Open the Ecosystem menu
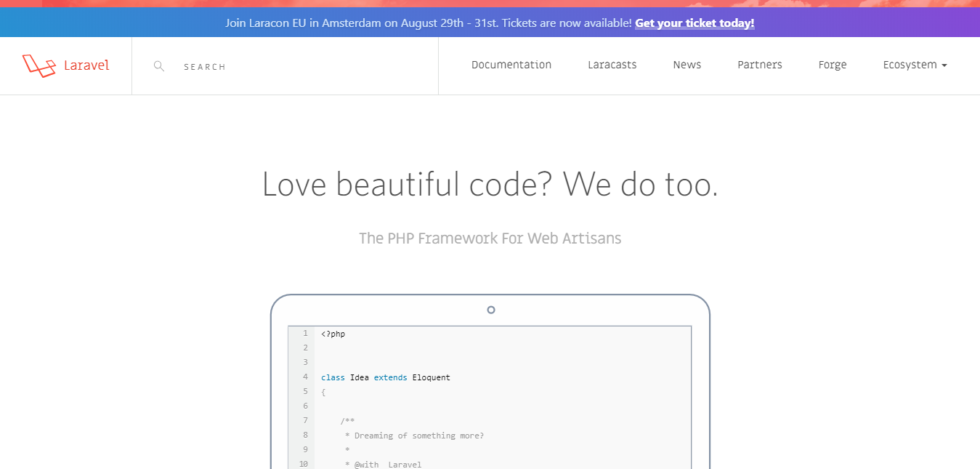This screenshot has width=980, height=469. 915,65
